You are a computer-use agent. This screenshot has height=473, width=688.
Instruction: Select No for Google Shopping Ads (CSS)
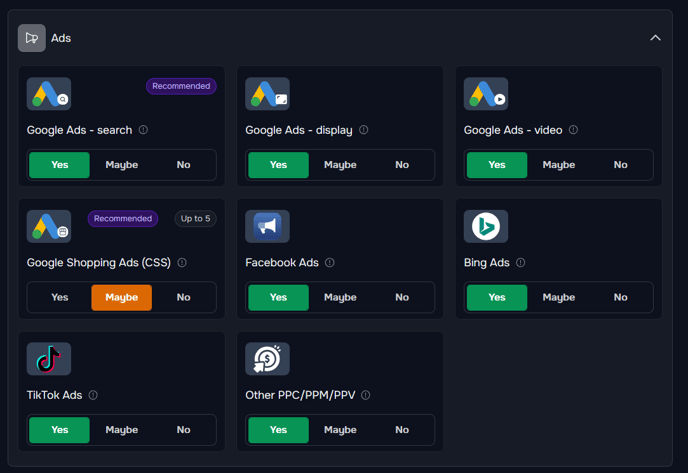click(x=183, y=297)
